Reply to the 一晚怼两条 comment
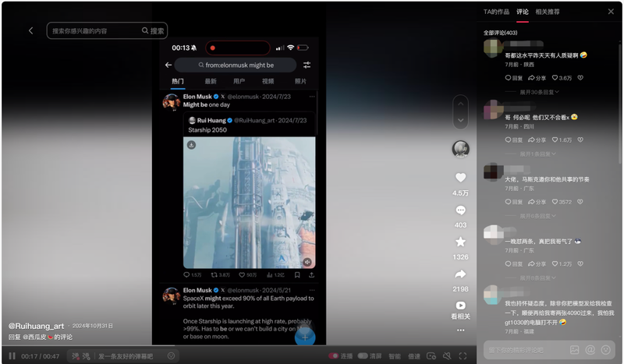624x364 pixels. click(514, 264)
